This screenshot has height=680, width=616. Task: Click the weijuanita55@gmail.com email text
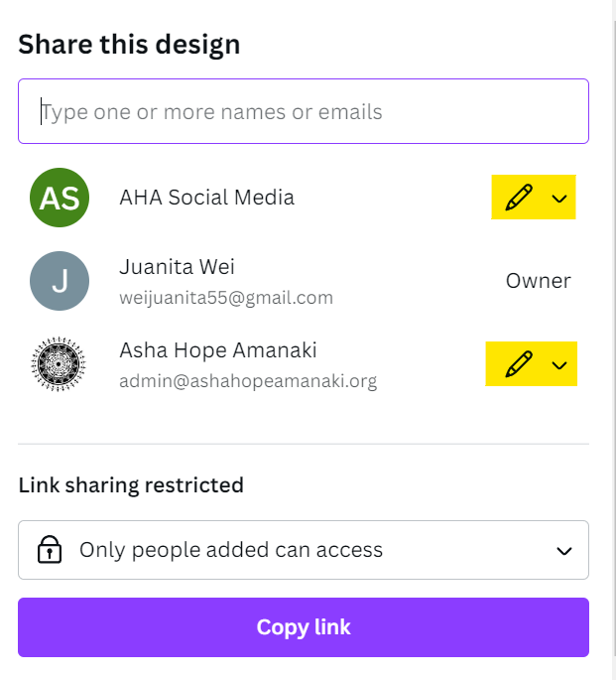[225, 298]
